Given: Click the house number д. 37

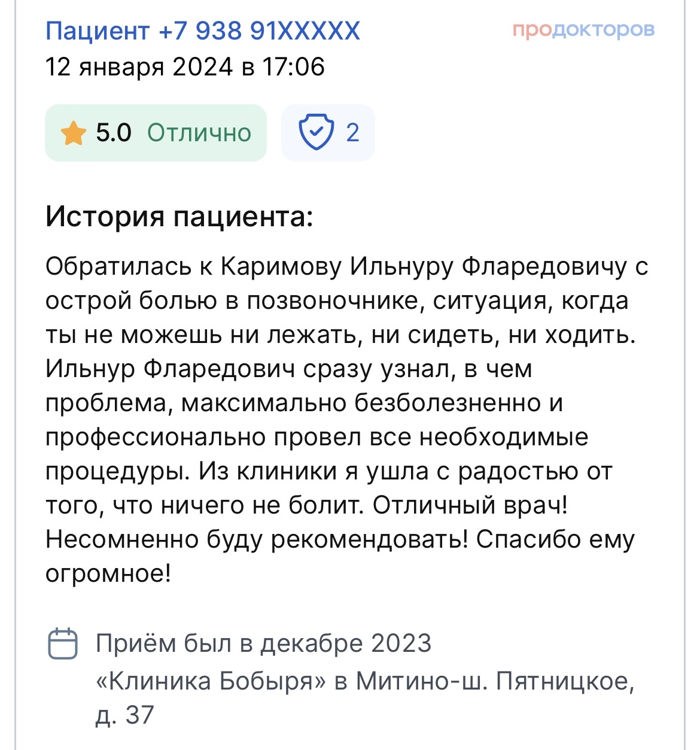Looking at the screenshot, I should click(125, 715).
